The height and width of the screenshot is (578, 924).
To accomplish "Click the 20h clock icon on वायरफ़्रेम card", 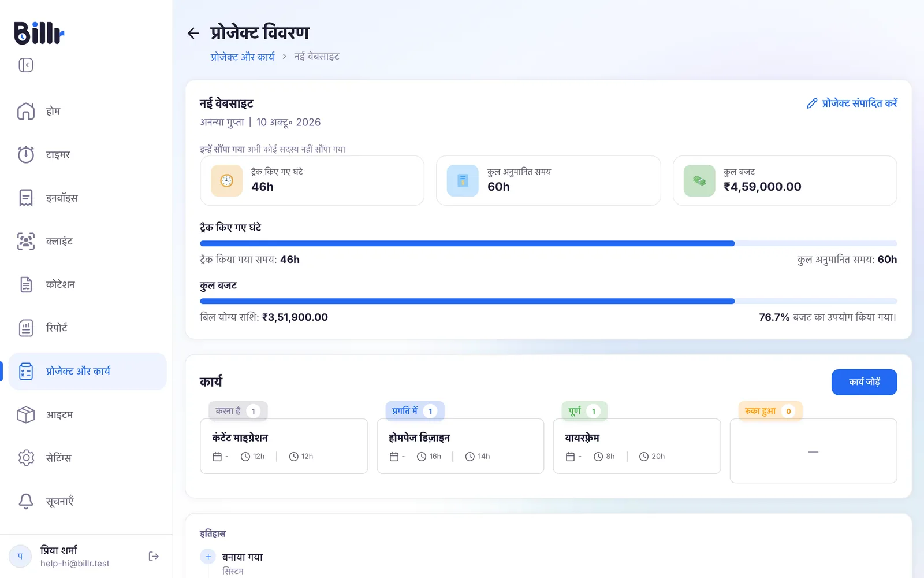I will (644, 457).
